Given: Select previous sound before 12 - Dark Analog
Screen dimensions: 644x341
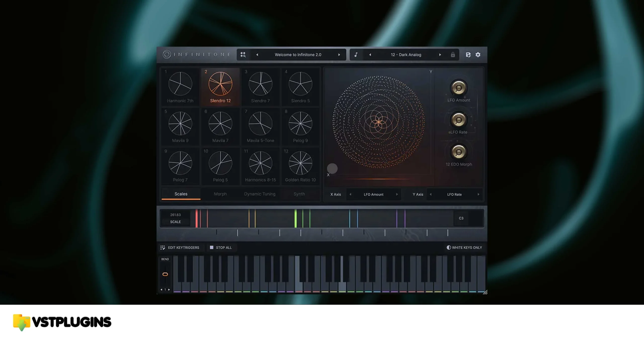Looking at the screenshot, I should pos(370,55).
